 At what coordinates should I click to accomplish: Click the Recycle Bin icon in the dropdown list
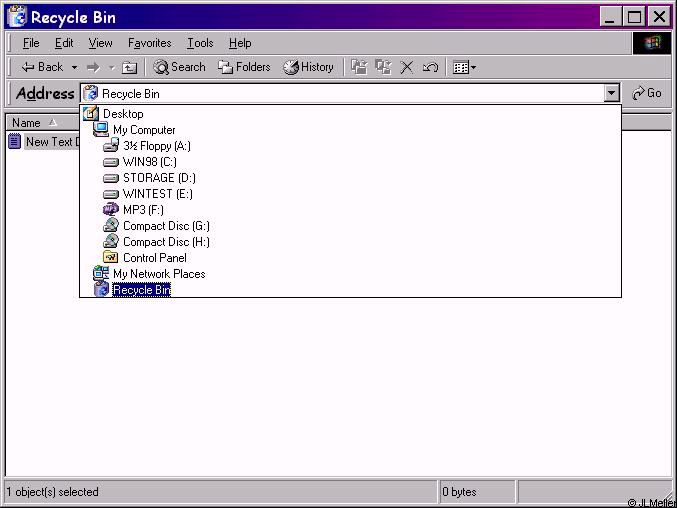101,289
